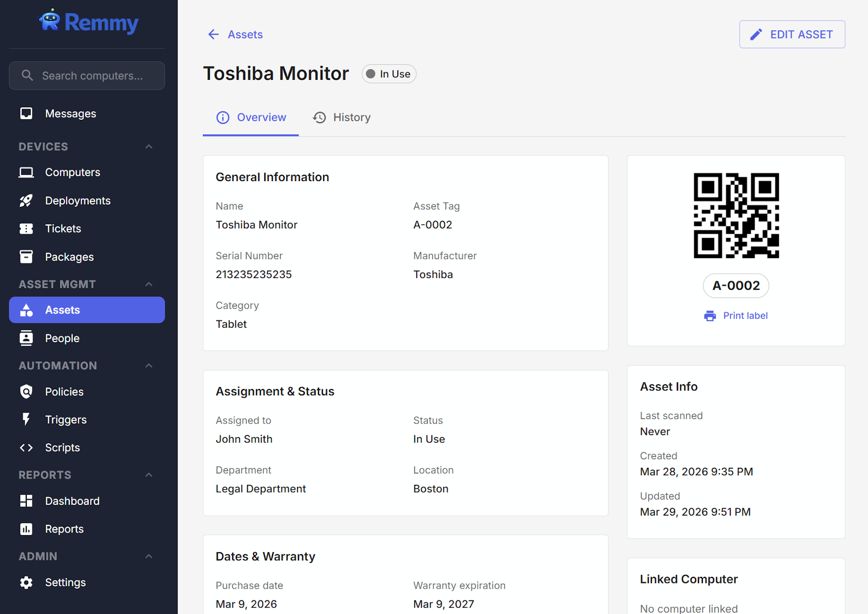Open Deployments from the sidebar
The image size is (868, 614).
point(77,200)
